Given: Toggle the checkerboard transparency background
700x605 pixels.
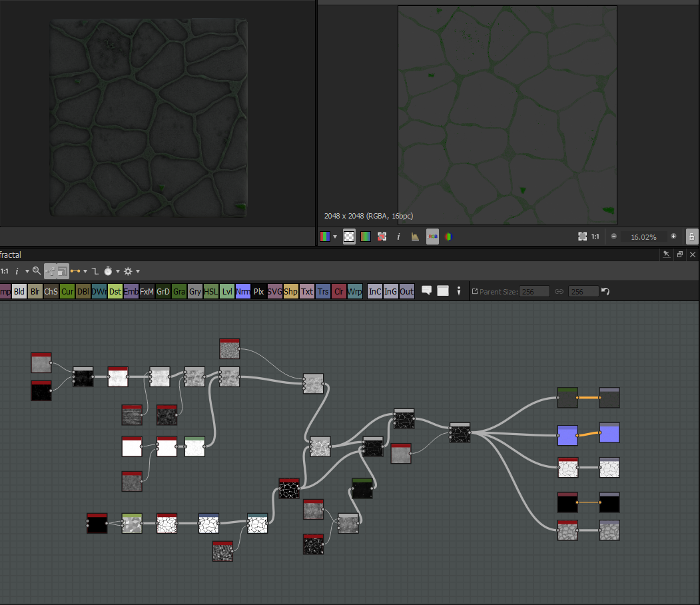Looking at the screenshot, I should click(349, 237).
